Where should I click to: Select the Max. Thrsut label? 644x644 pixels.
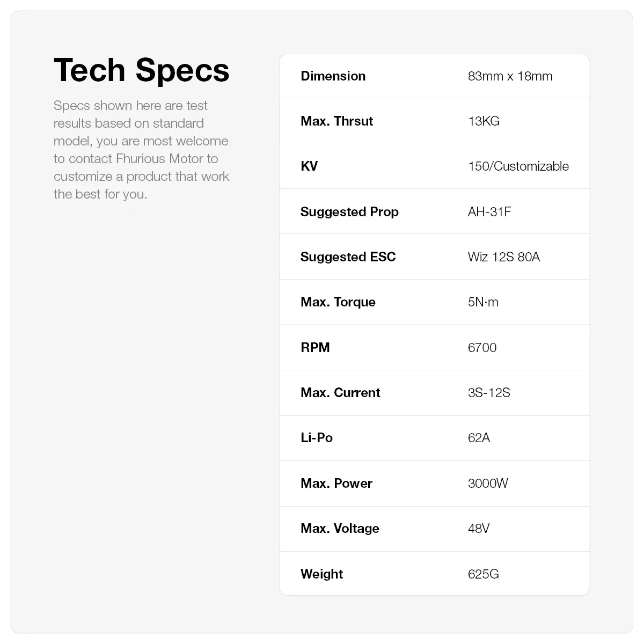[336, 121]
